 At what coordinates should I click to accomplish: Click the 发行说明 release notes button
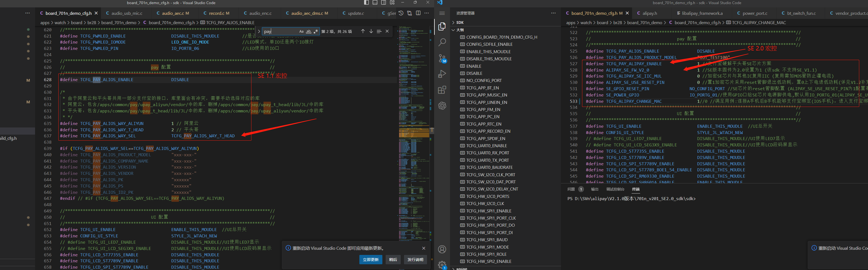pyautogui.click(x=415, y=260)
